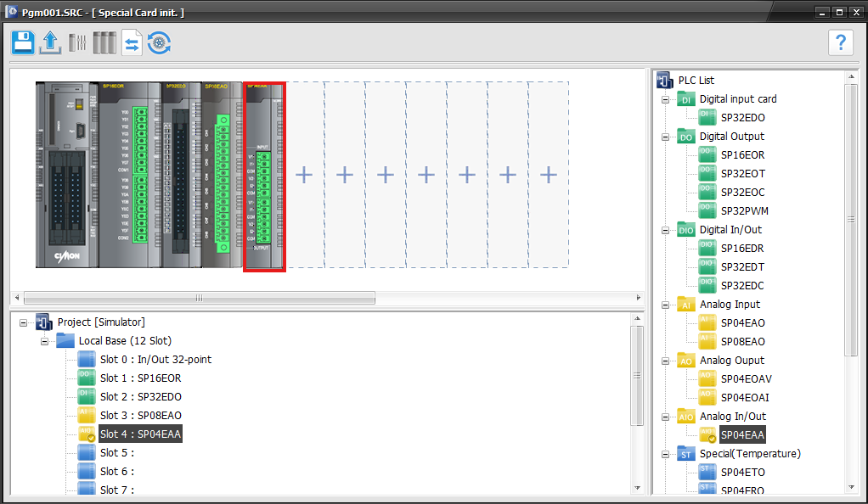Click down arrow of project tree scrollbar
868x504 pixels.
coord(637,488)
